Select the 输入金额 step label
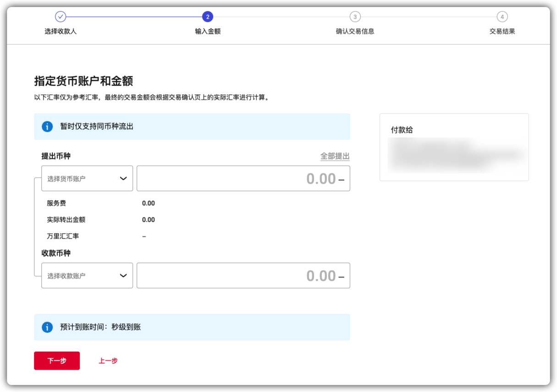Viewport: 557px width, 392px height. [207, 31]
